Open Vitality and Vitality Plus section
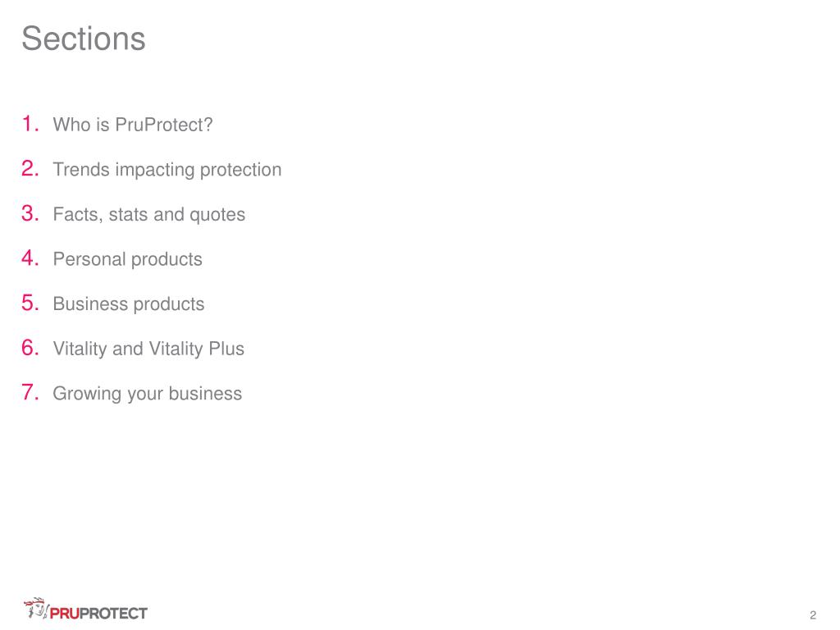This screenshot has width=840, height=630. (148, 349)
